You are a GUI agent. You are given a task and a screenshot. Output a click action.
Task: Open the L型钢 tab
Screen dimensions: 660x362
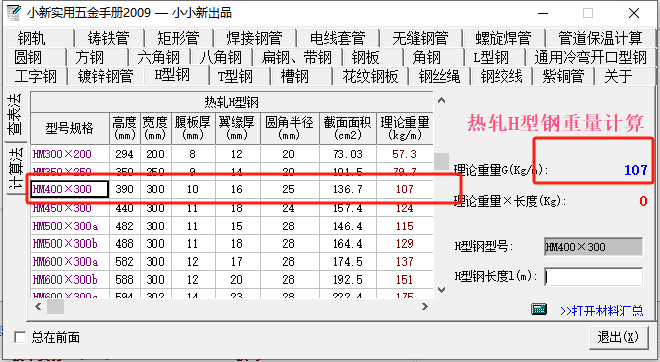pyautogui.click(x=491, y=57)
